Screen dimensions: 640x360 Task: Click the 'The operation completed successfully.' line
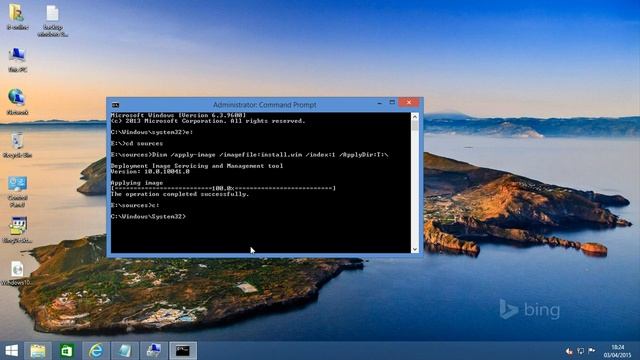[180, 194]
